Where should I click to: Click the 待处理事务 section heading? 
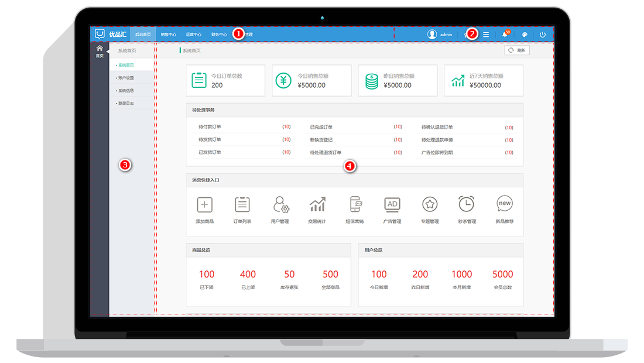203,110
